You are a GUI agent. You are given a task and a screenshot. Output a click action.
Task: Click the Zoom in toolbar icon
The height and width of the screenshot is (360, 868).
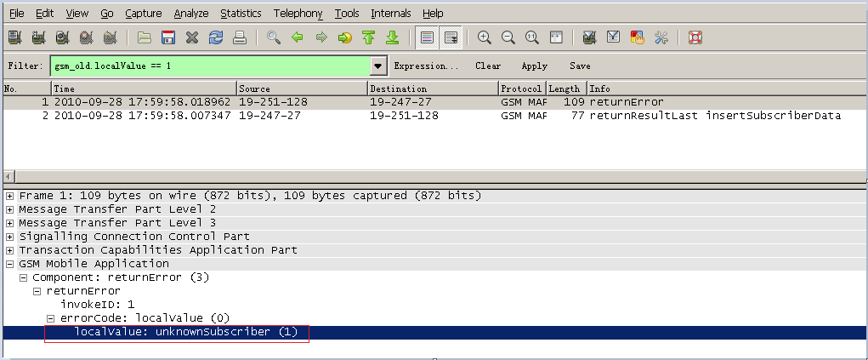coord(485,37)
